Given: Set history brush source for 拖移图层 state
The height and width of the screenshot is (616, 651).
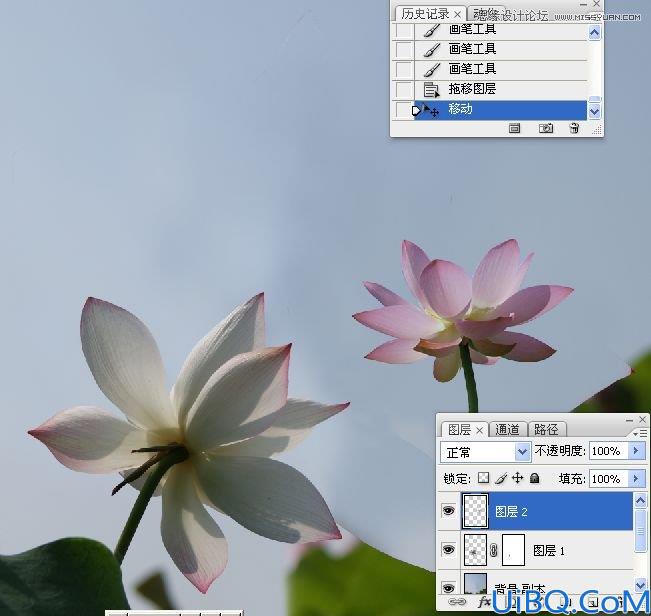Looking at the screenshot, I should coord(403,90).
